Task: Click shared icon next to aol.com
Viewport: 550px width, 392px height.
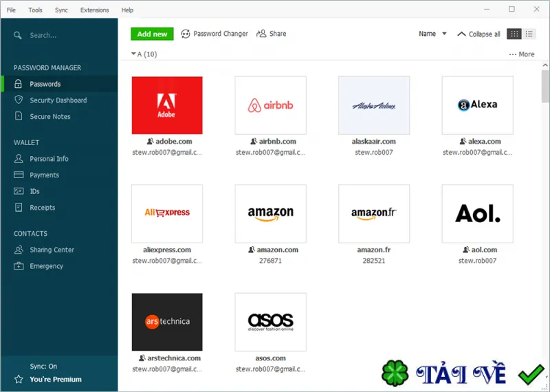Action: coord(466,250)
